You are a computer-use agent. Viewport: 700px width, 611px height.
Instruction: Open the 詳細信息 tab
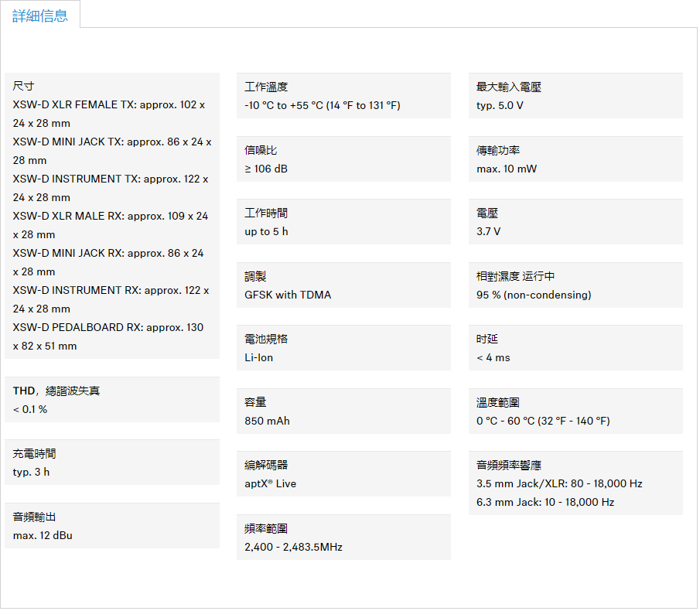click(x=40, y=16)
